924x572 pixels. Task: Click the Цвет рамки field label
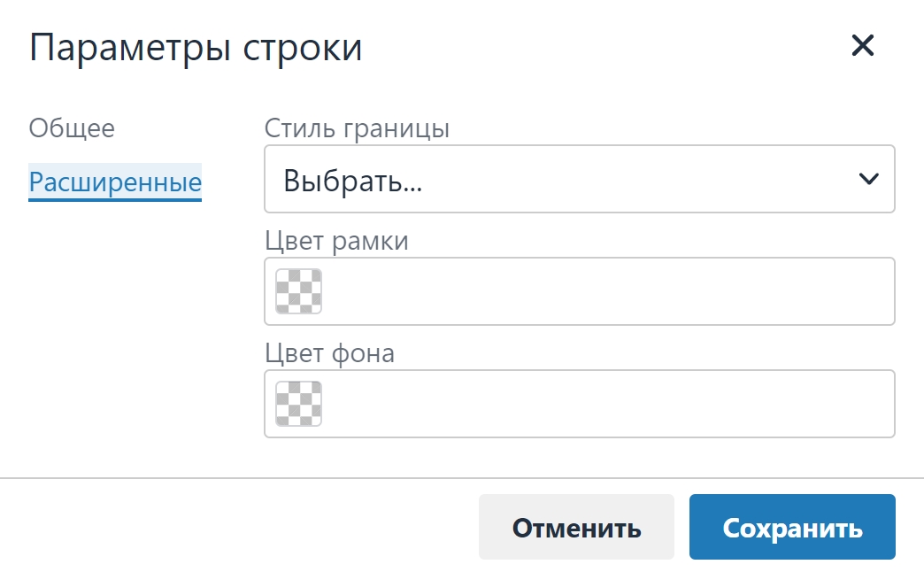336,241
